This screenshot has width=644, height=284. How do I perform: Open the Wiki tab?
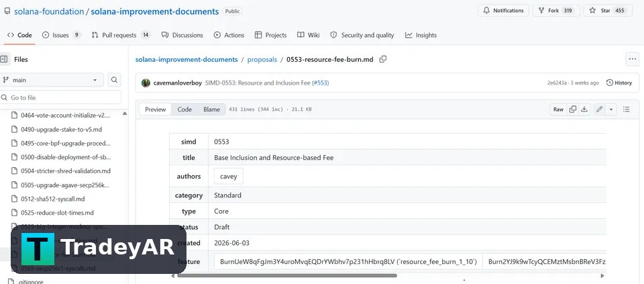point(309,36)
